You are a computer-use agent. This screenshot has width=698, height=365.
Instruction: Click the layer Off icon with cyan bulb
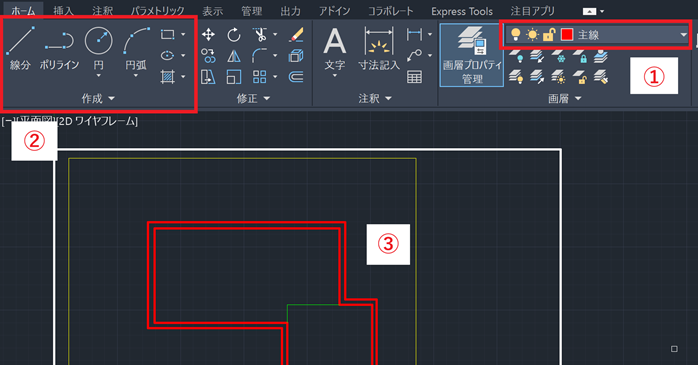coord(515,56)
